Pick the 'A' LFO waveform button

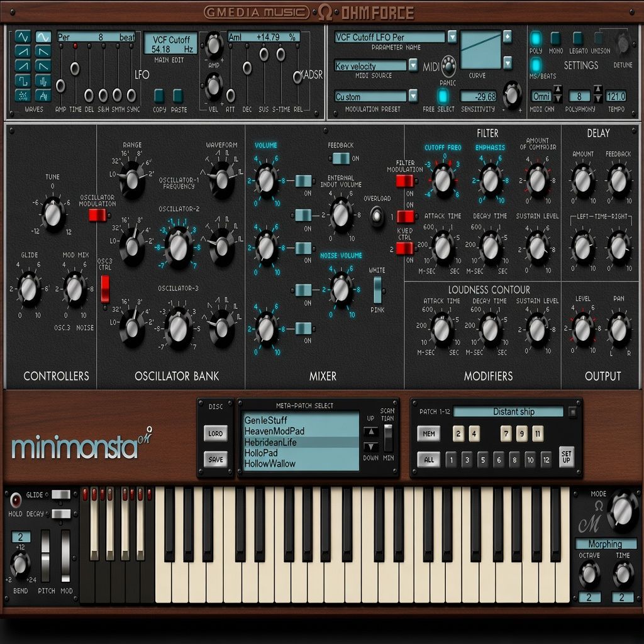click(43, 96)
